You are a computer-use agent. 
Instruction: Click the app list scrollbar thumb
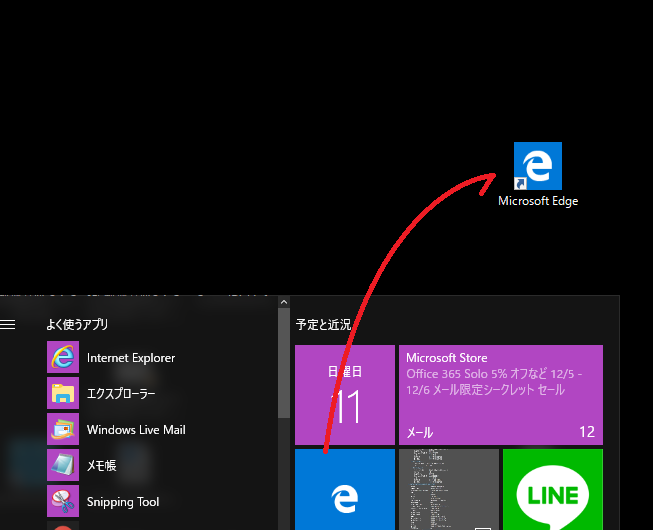pos(284,363)
